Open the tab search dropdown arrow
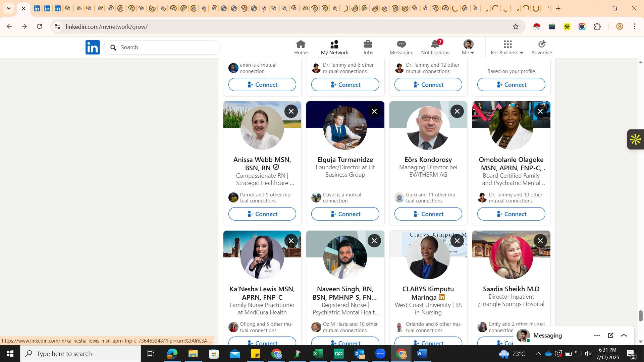 tap(9, 8)
